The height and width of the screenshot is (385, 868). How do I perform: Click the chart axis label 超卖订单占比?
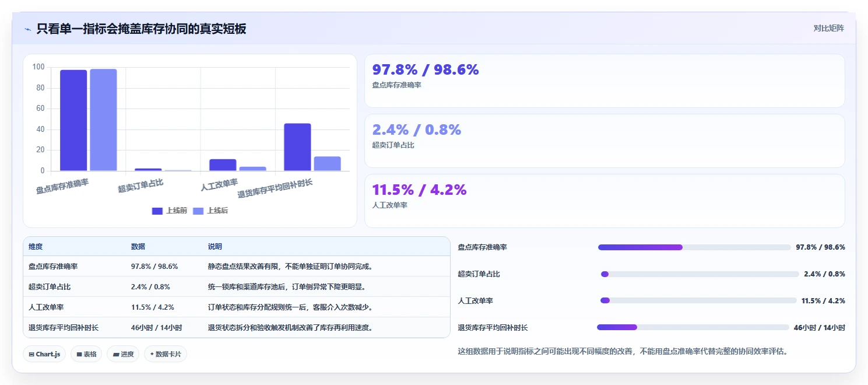click(140, 186)
